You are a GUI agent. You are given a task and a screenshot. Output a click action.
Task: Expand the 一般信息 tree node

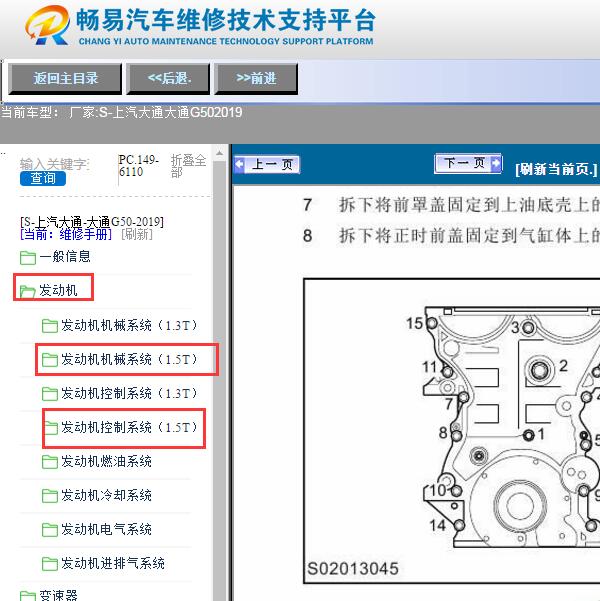tap(65, 256)
